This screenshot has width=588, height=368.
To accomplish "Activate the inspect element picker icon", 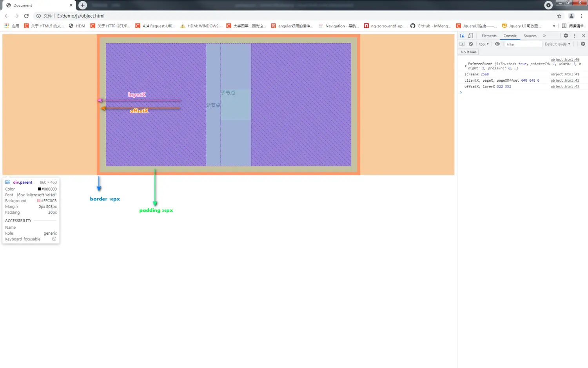I will click(x=462, y=36).
